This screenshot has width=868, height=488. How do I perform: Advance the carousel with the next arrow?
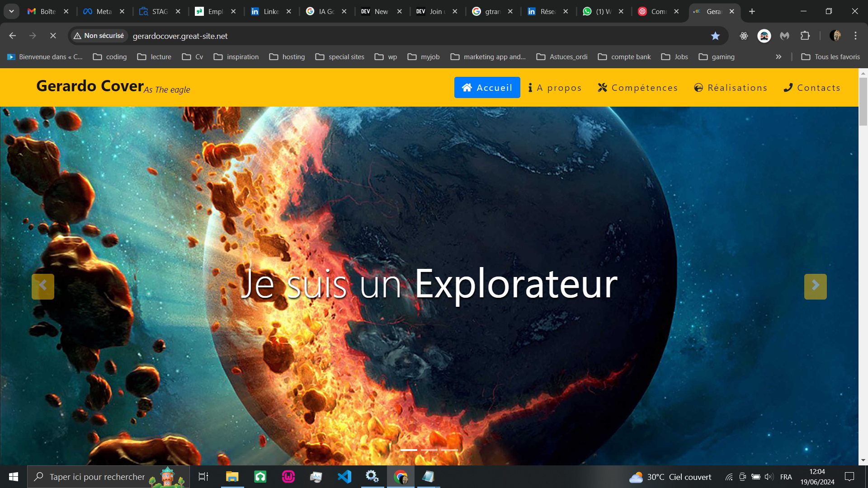click(x=815, y=286)
